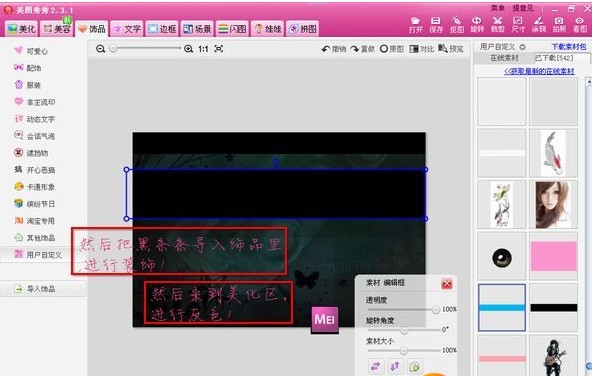Click 撤销 undo button
Screen dimensions: 592x376
(334, 49)
